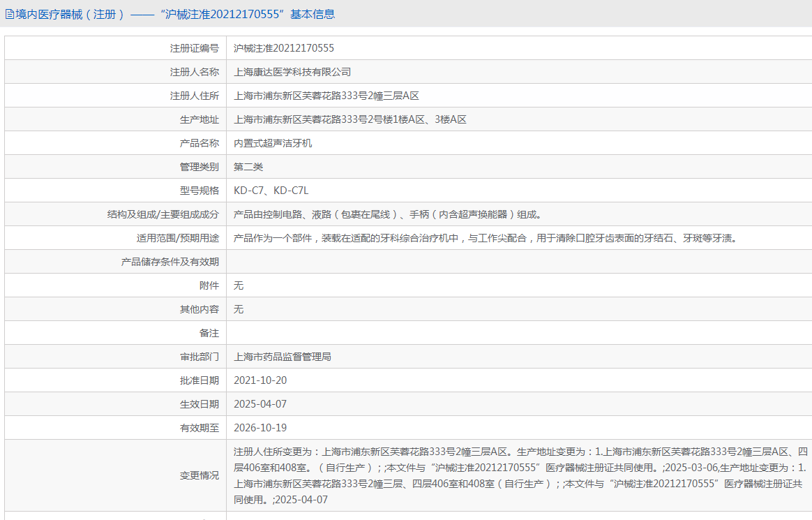Click the 批准日期 label
Viewport: 812px width, 520px height.
pos(200,380)
